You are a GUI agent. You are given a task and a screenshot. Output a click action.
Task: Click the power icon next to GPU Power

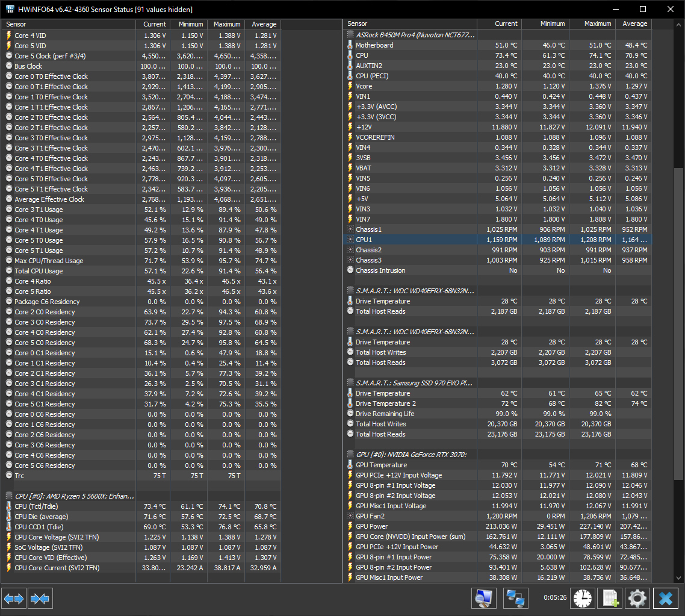pos(350,526)
